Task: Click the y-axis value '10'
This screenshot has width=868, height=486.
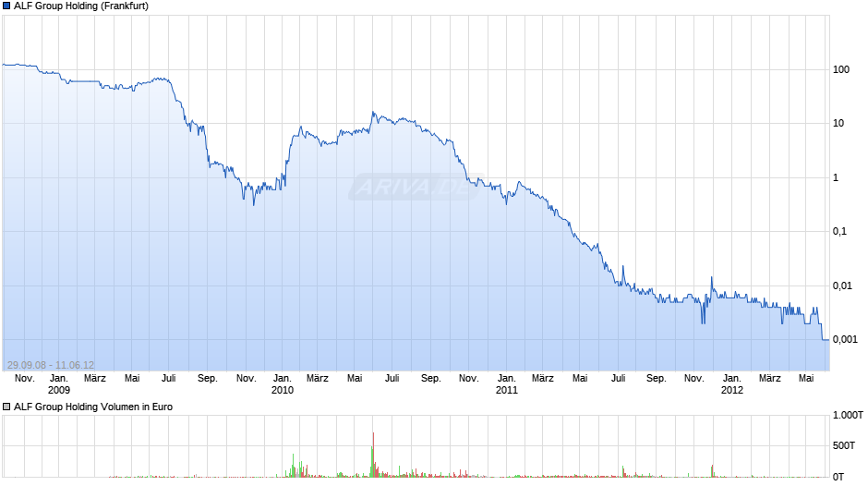Action: click(x=838, y=124)
